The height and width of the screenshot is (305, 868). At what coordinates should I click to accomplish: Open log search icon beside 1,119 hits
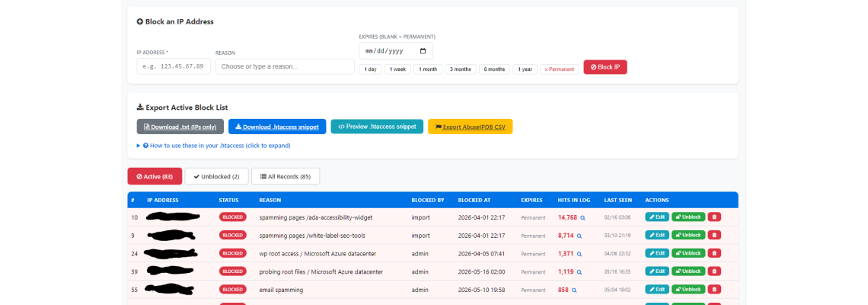coord(579,271)
